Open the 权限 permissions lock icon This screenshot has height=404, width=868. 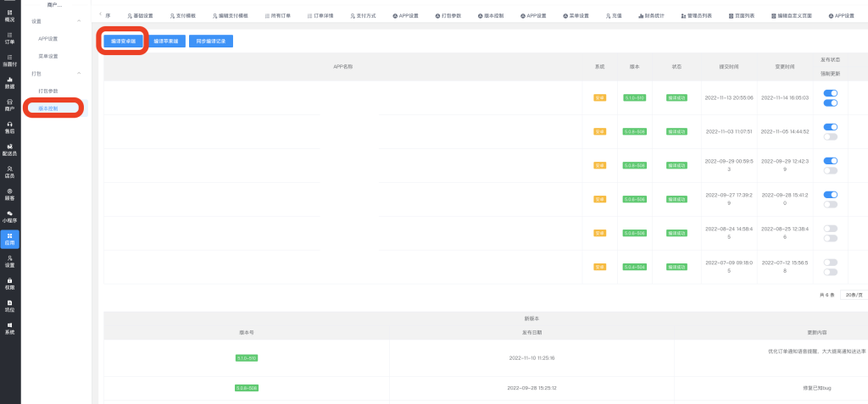[9, 283]
